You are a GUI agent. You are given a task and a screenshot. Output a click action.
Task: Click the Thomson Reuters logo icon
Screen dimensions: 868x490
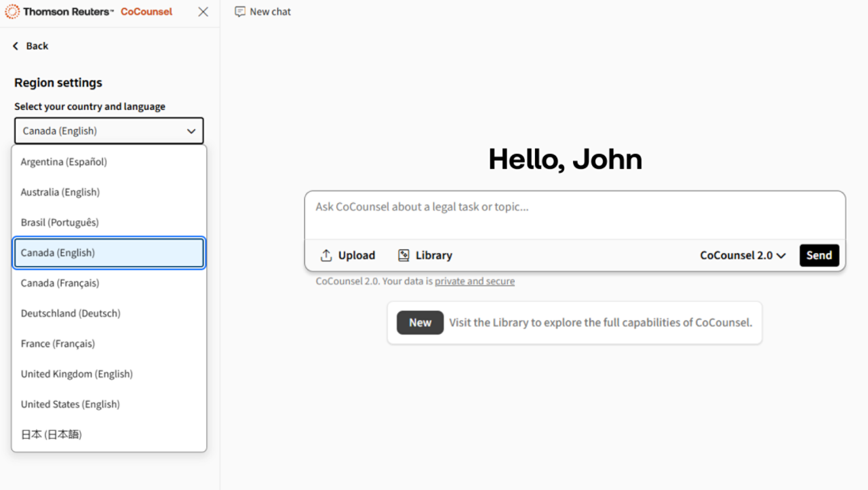(12, 12)
